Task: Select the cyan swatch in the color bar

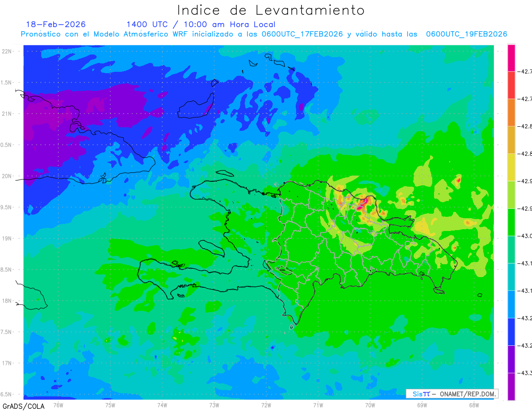Action: (511, 277)
